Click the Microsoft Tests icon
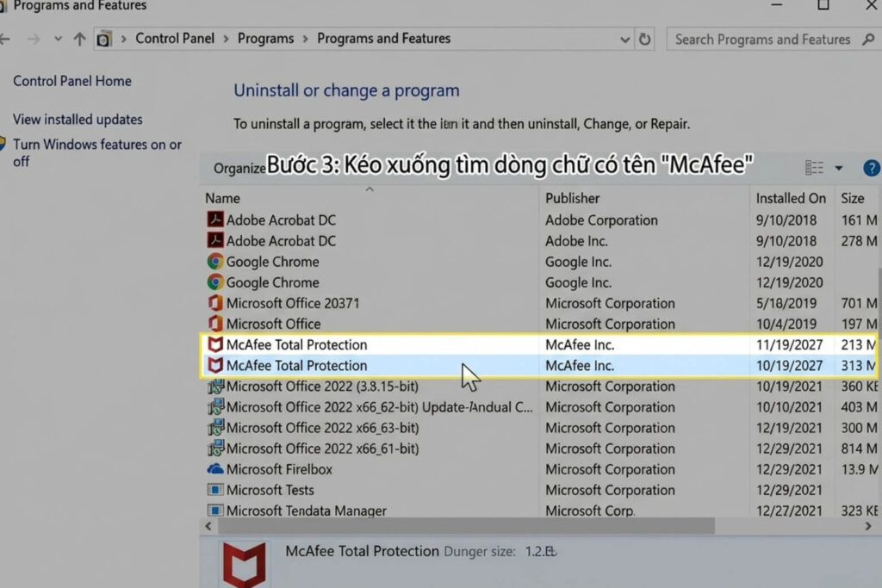Viewport: 882px width, 588px height. [214, 490]
